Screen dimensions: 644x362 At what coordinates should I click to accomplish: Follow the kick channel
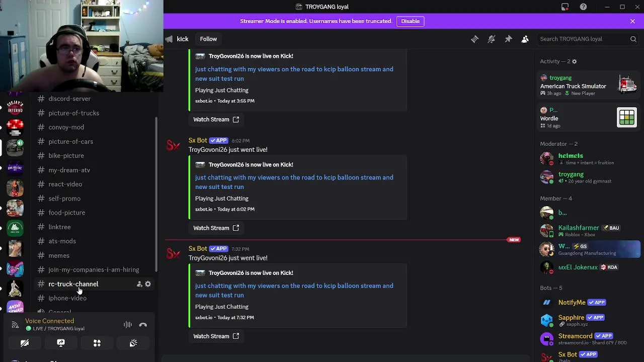click(x=208, y=39)
